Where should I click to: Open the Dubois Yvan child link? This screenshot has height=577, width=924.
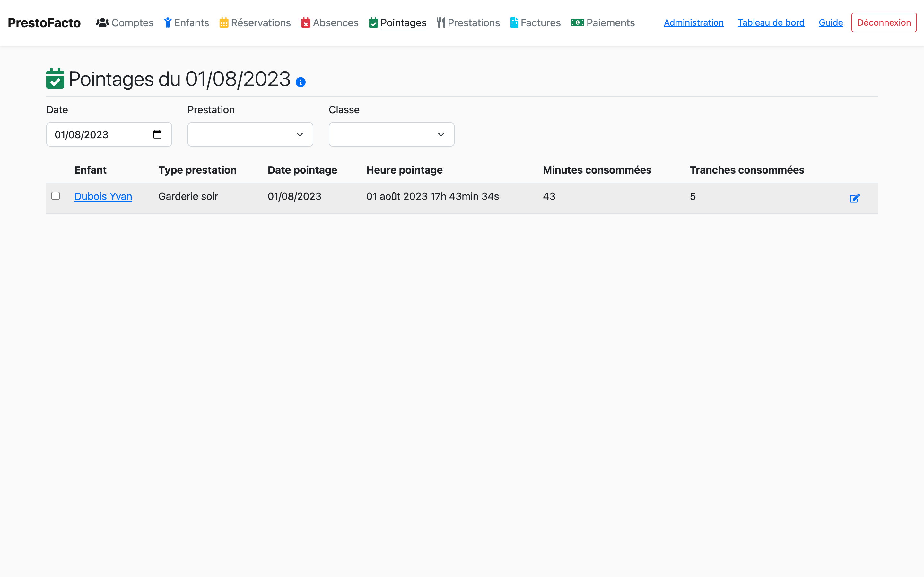[103, 196]
